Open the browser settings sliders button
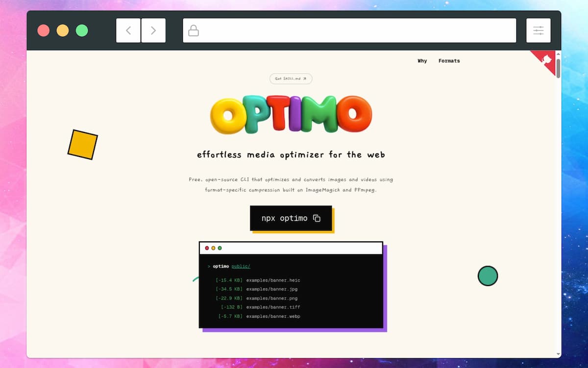The image size is (588, 368). (539, 30)
